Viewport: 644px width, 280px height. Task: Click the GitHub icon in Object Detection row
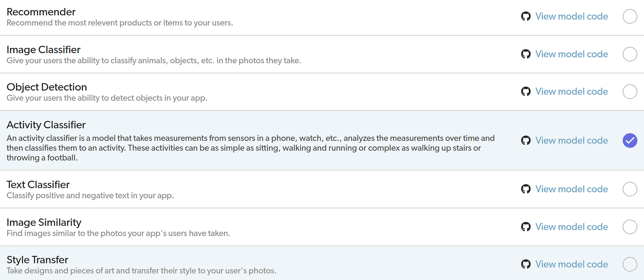526,92
